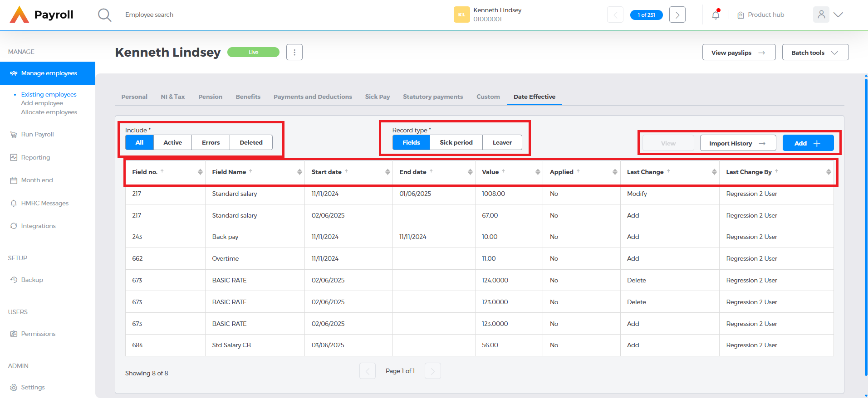This screenshot has width=868, height=408.
Task: Click the Month end calendar icon
Action: [x=14, y=180]
